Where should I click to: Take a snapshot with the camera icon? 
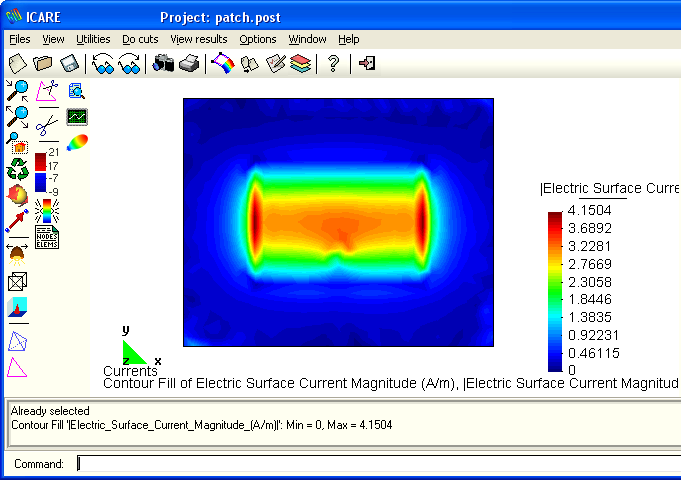tap(163, 63)
